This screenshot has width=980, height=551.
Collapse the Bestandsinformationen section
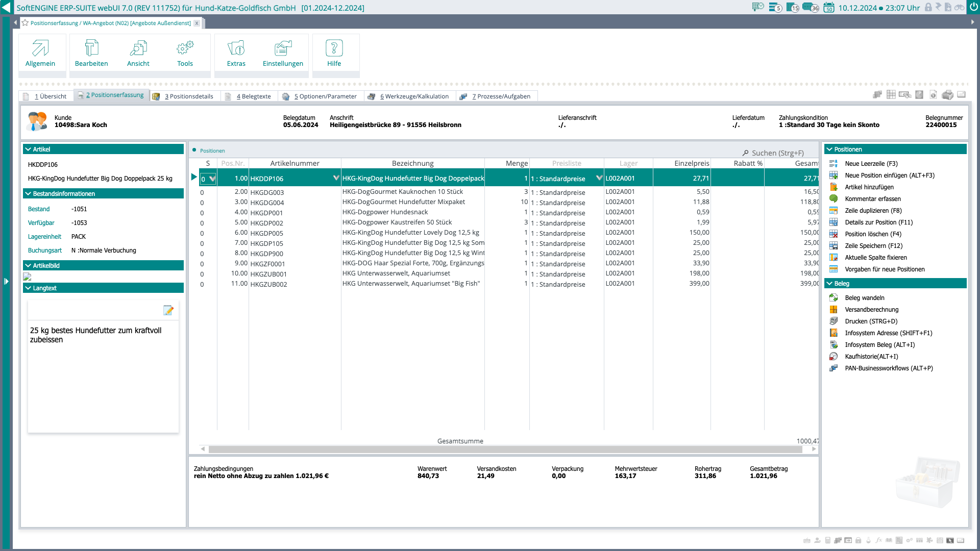(29, 194)
